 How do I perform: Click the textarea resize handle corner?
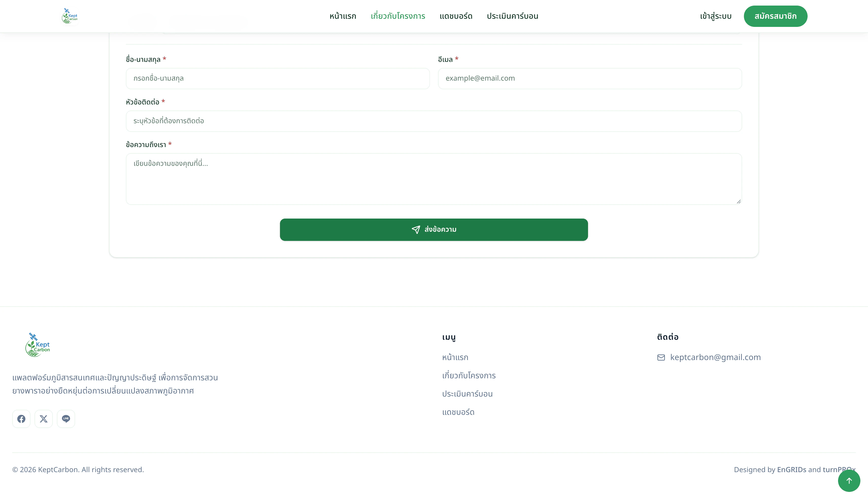(x=739, y=202)
